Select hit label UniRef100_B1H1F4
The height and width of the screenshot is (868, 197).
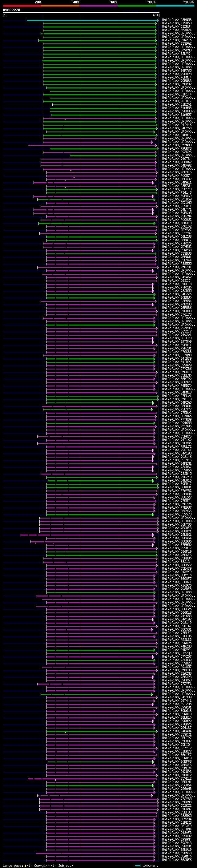point(177,94)
